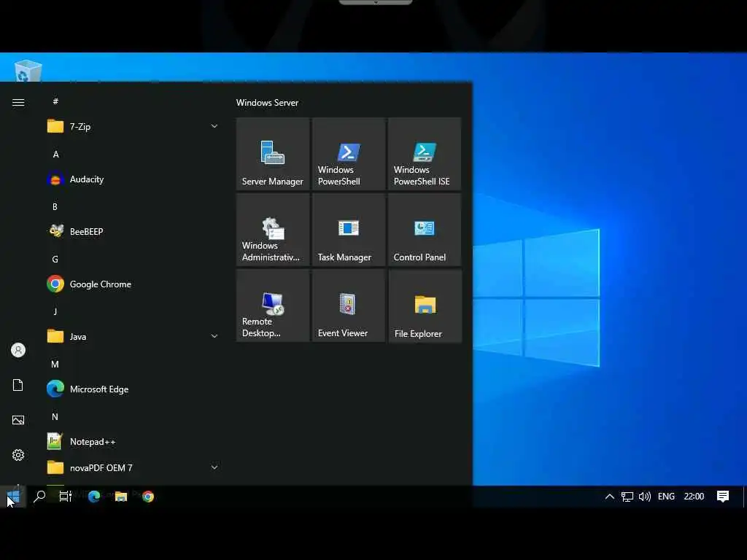Open Remote Desktop Connection tile
This screenshot has height=560, width=747.
273,306
